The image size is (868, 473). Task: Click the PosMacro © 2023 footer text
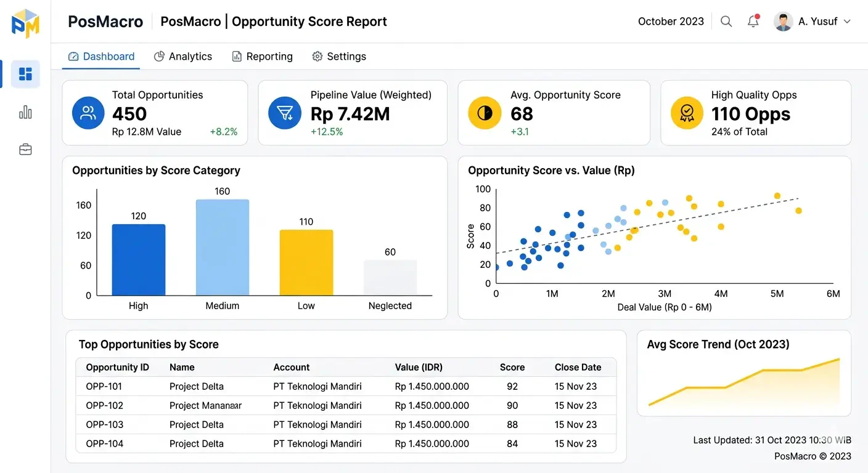tap(813, 456)
